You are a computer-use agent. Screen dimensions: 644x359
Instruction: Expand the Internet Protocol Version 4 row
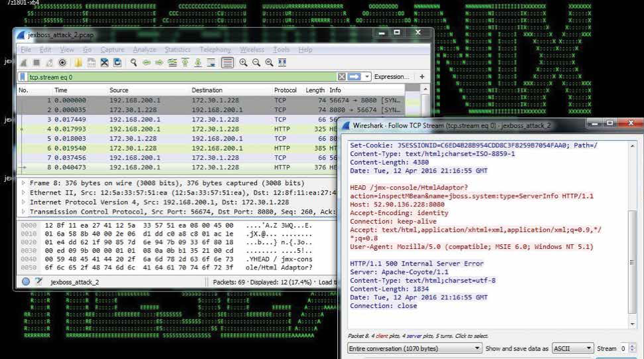click(25, 202)
